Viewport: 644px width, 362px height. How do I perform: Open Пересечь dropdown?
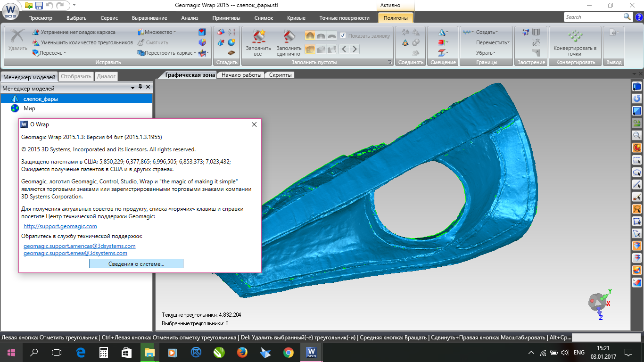49,53
